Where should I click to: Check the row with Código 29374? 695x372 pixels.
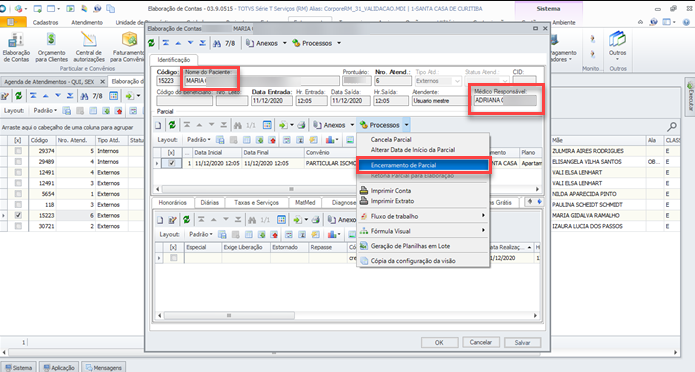click(18, 151)
